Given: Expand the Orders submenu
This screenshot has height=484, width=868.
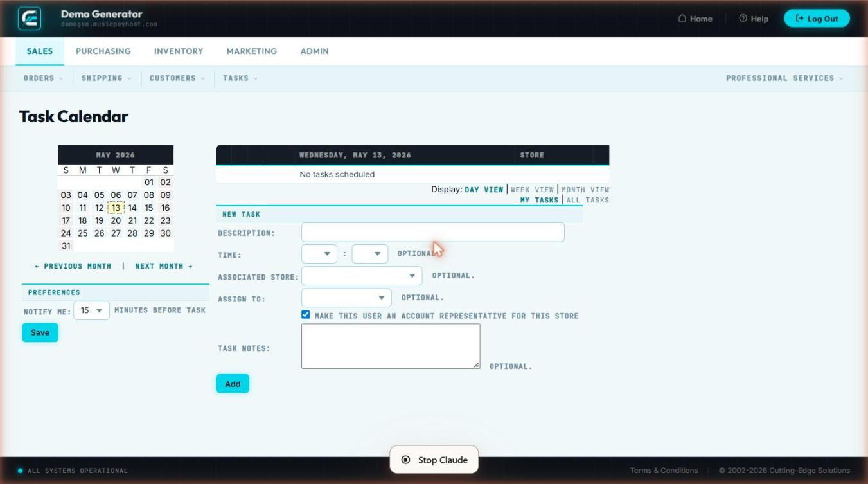Looking at the screenshot, I should [44, 78].
